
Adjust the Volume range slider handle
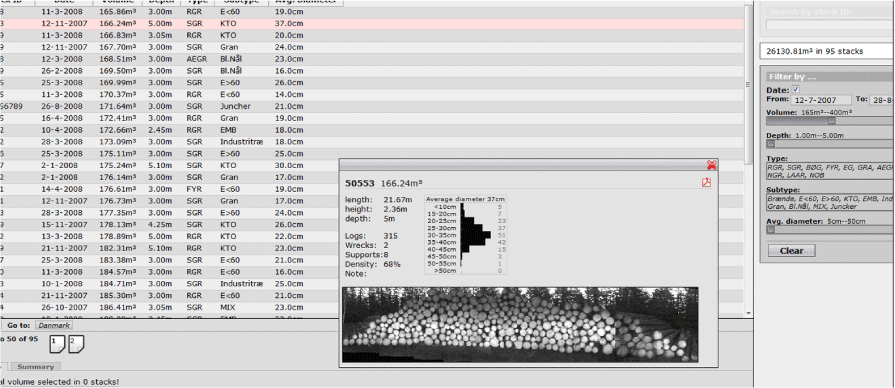point(832,121)
